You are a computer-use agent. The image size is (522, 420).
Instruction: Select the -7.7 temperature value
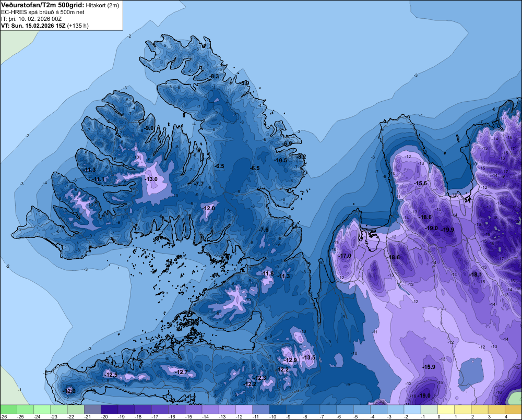pos(198,184)
